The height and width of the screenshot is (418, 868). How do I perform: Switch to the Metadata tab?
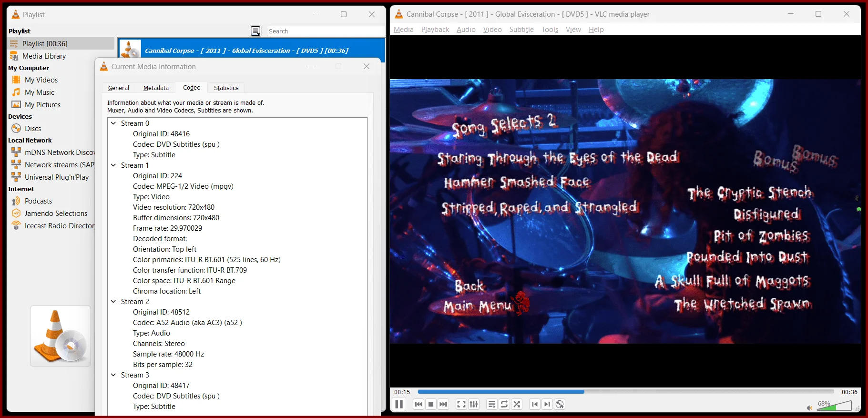point(156,88)
